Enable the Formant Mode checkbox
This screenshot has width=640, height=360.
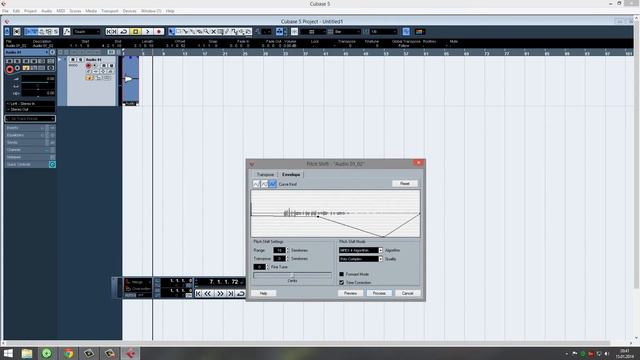[x=342, y=274]
